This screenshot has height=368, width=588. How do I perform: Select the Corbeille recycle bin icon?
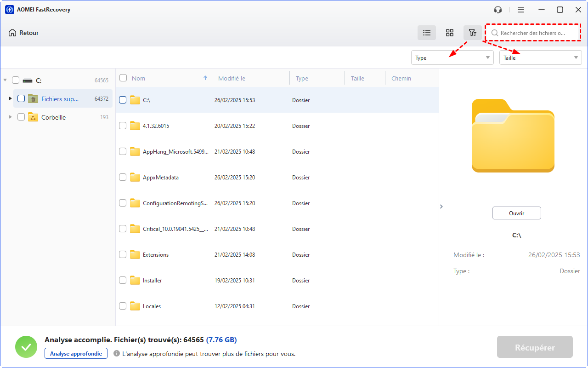(x=33, y=117)
